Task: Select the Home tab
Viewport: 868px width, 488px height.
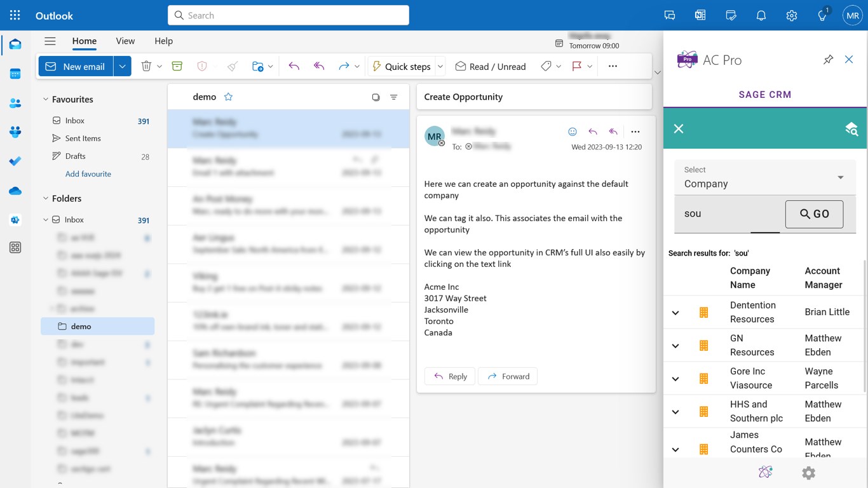Action: [85, 41]
